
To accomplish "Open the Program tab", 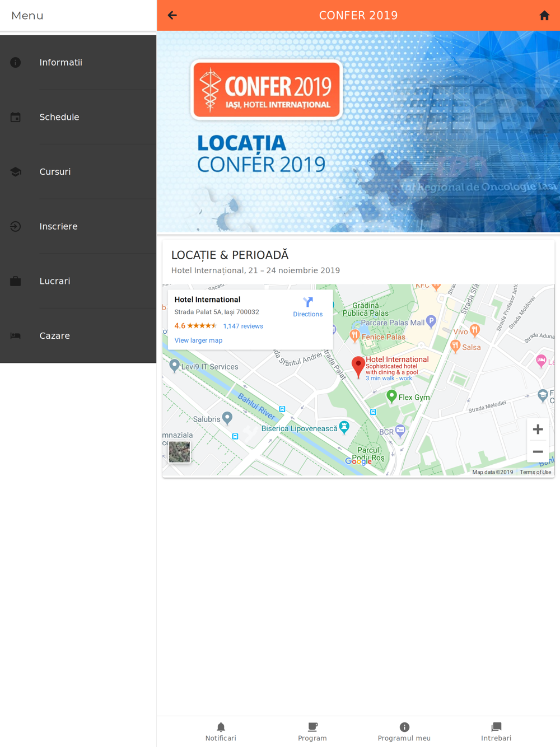I will pos(312,732).
